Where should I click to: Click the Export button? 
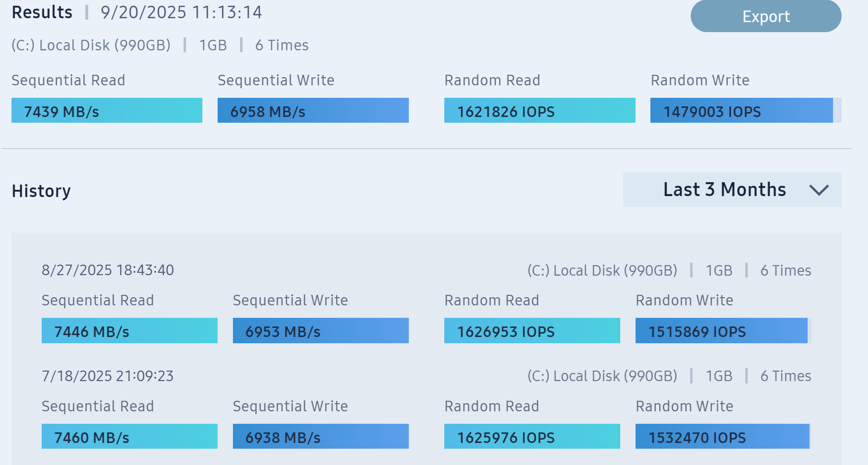click(765, 16)
